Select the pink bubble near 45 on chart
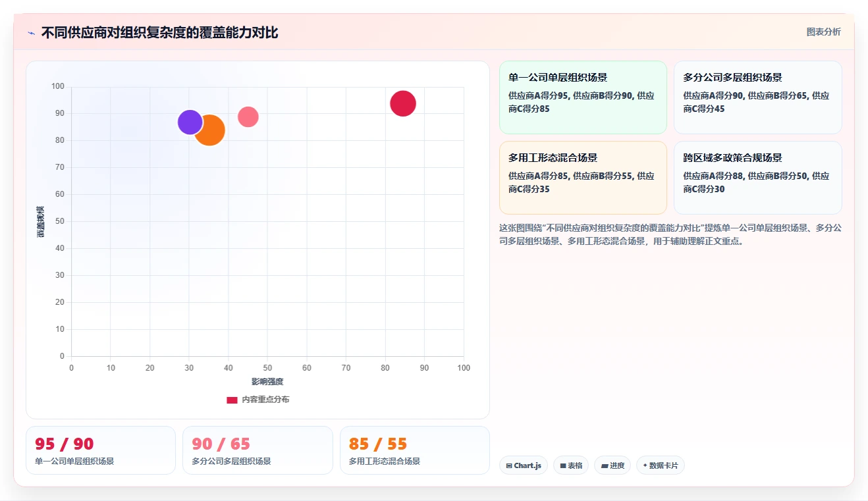The width and height of the screenshot is (868, 501). pyautogui.click(x=248, y=117)
